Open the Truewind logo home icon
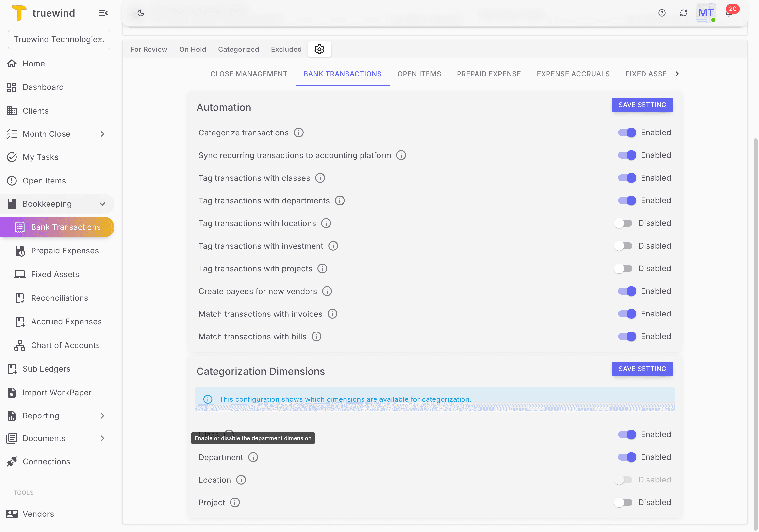759x532 pixels. (19, 13)
